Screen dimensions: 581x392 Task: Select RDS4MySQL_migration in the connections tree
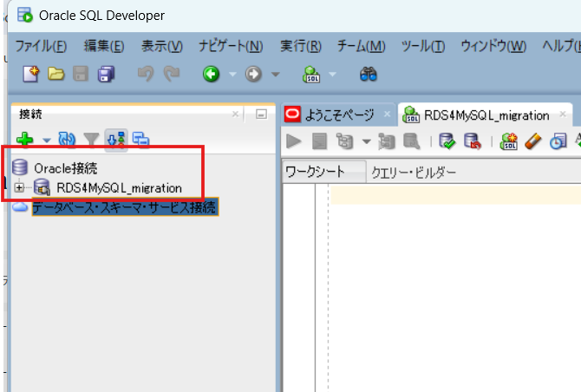119,188
